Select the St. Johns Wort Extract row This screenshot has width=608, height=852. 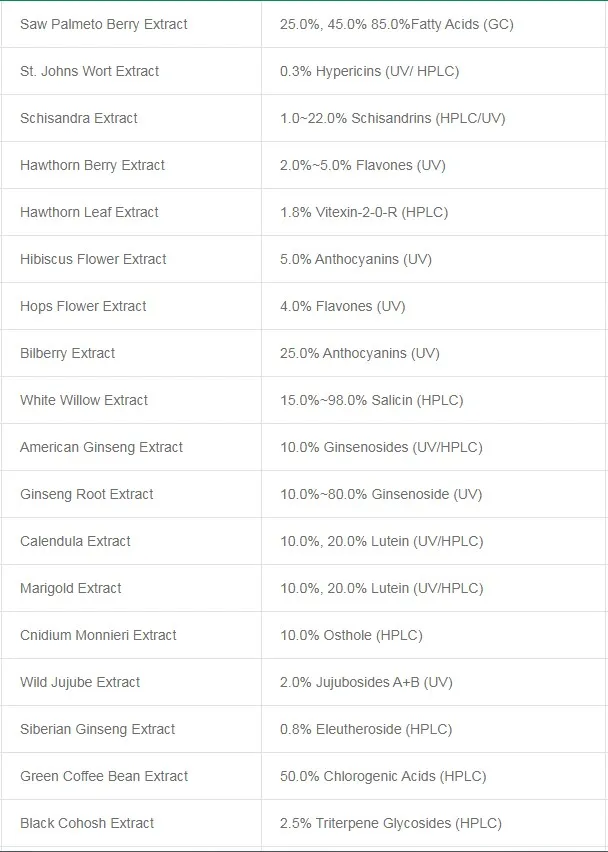[x=89, y=71]
